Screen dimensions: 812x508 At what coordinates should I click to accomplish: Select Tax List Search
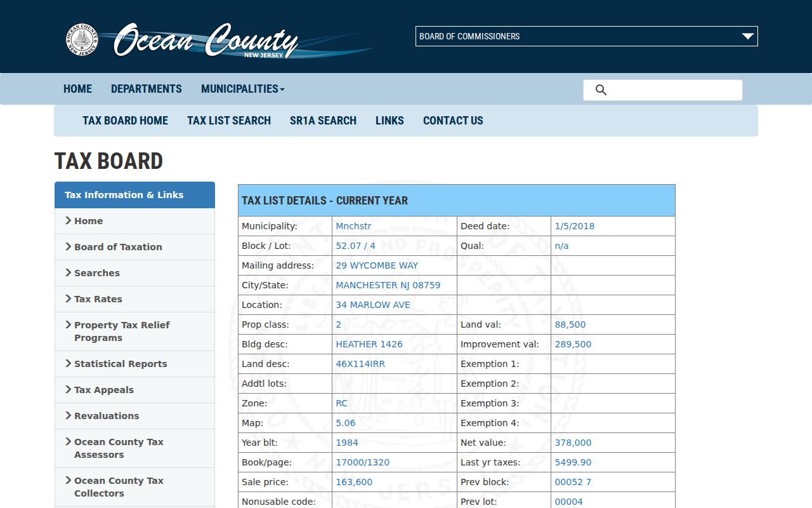coord(229,121)
